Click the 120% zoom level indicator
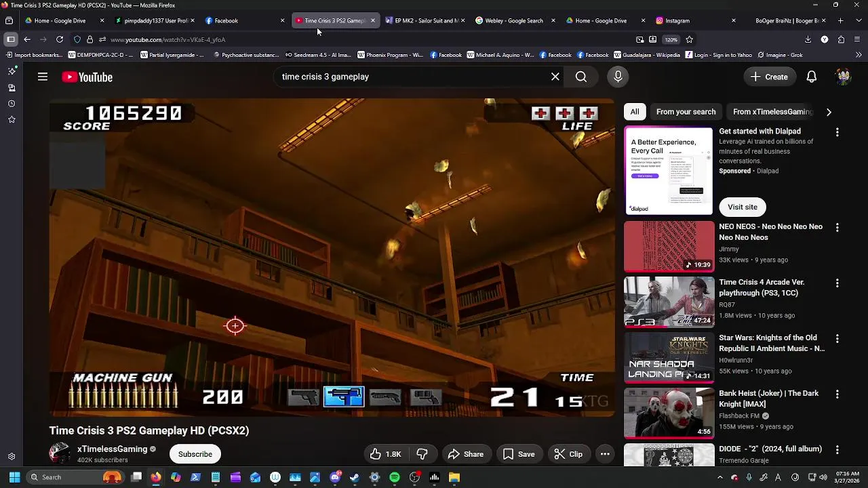The height and width of the screenshot is (488, 868). (671, 39)
